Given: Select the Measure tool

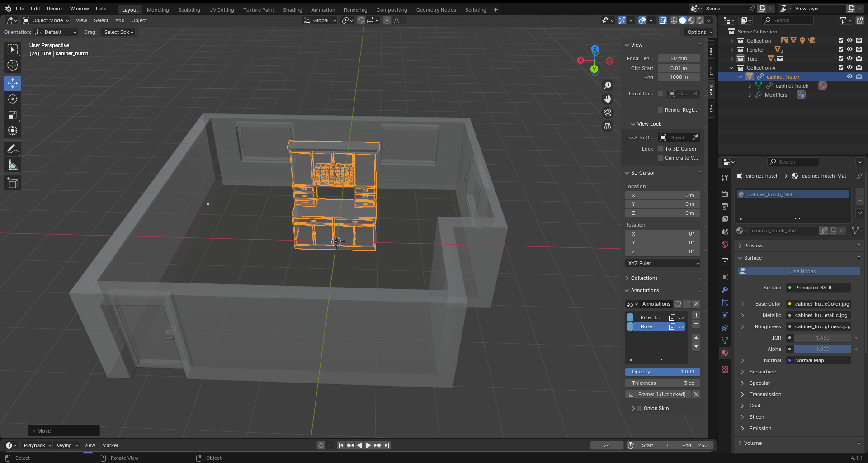Looking at the screenshot, I should (13, 164).
